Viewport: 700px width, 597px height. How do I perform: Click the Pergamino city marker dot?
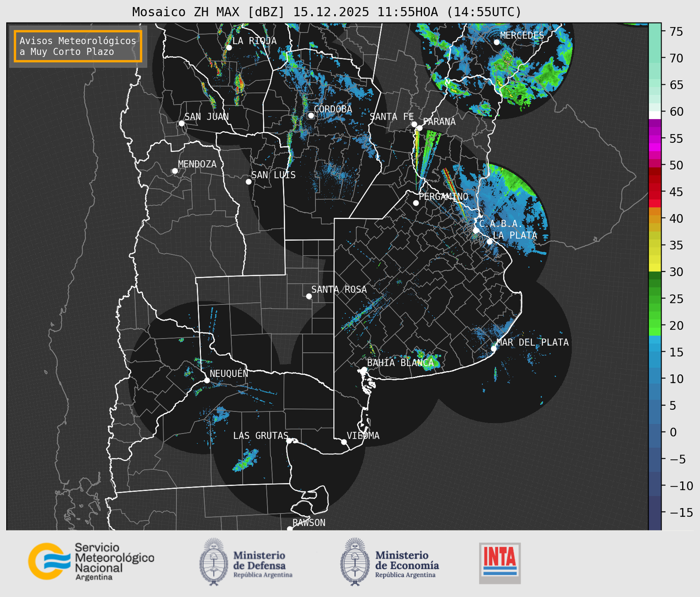pyautogui.click(x=416, y=203)
